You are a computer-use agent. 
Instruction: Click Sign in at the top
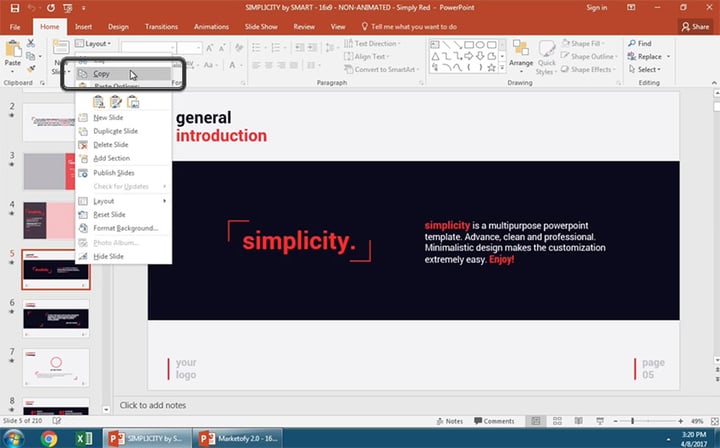coord(596,7)
